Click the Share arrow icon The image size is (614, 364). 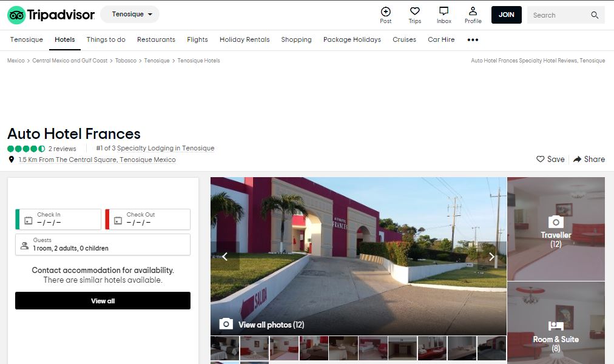point(577,159)
